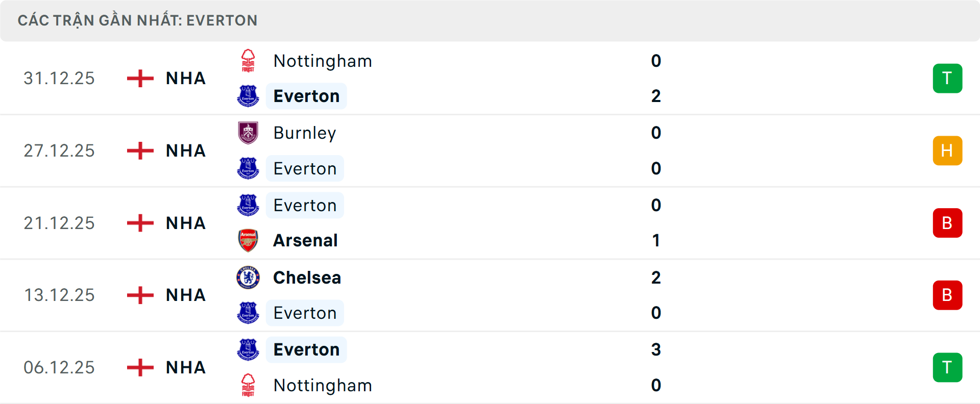Click the score 2 next to Everton
The width and height of the screenshot is (980, 404).
(x=656, y=96)
